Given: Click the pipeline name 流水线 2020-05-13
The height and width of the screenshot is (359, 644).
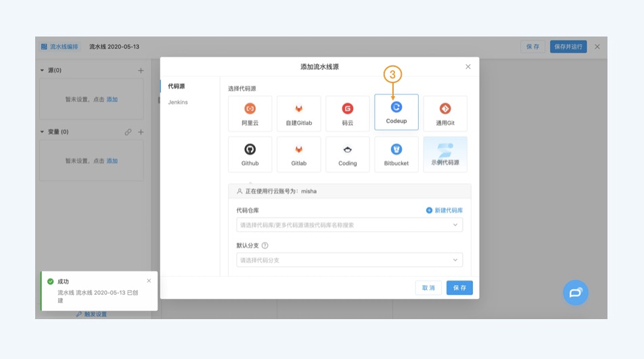Looking at the screenshot, I should (x=114, y=47).
